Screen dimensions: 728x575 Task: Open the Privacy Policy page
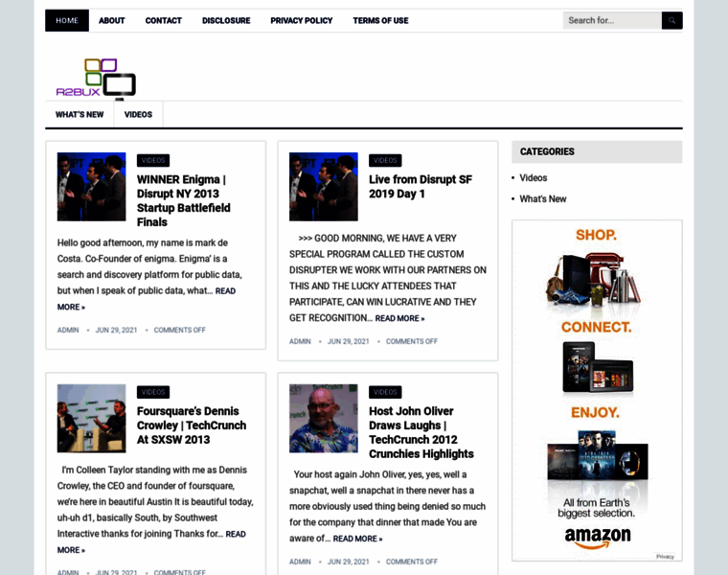302,20
